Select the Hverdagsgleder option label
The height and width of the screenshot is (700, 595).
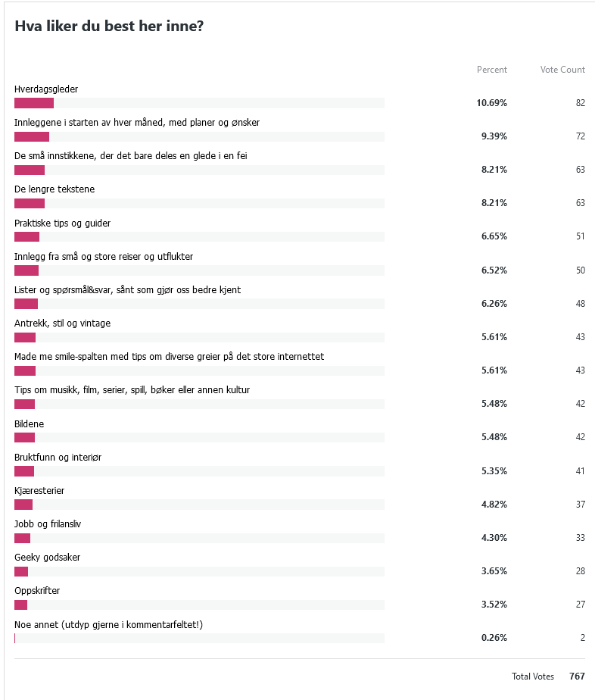[46, 89]
